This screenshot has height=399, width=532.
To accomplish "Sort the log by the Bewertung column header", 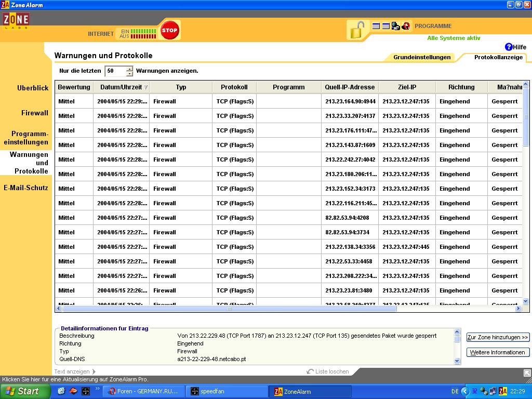I will pyautogui.click(x=74, y=87).
